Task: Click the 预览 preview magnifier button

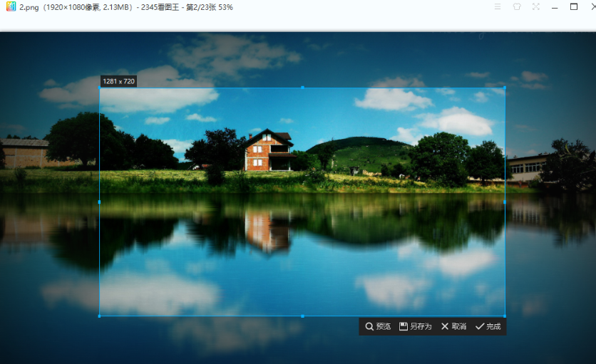Action: 378,326
